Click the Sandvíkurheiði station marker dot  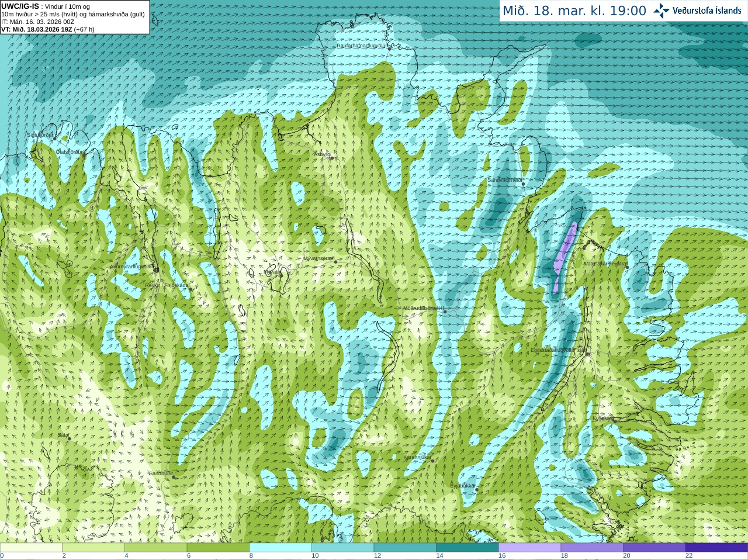click(524, 184)
